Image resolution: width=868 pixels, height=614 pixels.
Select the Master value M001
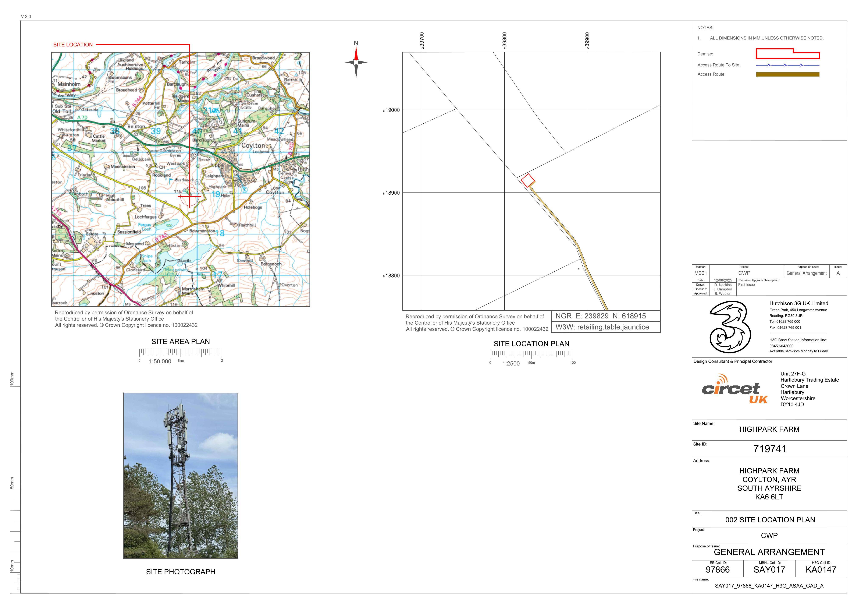coord(701,273)
